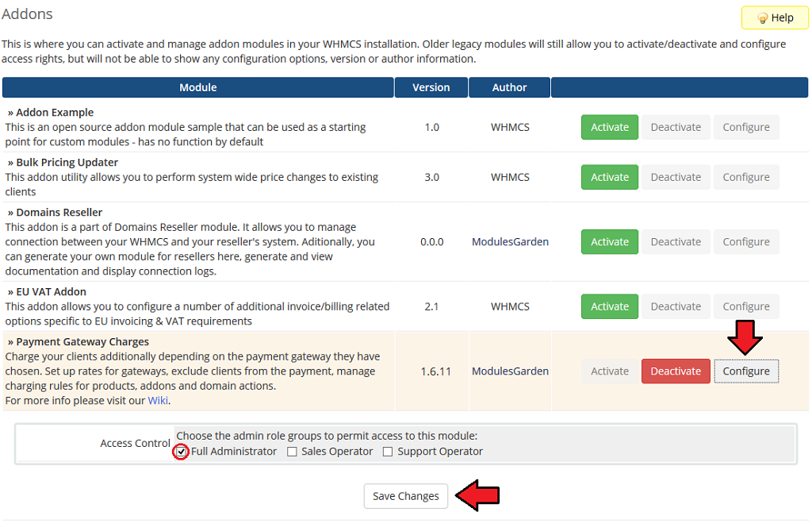Toggle the Full Administrator checkbox
The width and height of the screenshot is (812, 527).
click(181, 452)
